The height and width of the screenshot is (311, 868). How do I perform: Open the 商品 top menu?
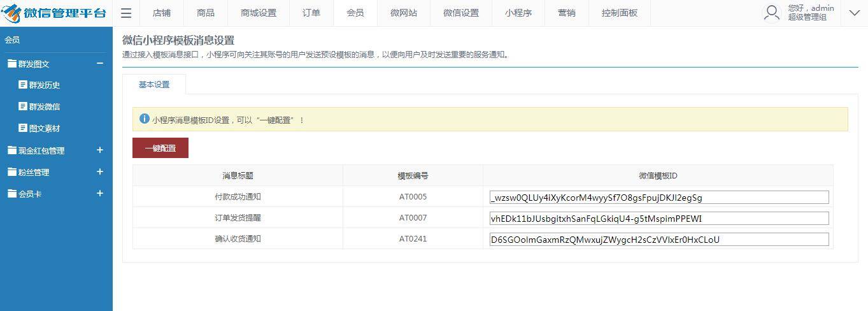206,13
